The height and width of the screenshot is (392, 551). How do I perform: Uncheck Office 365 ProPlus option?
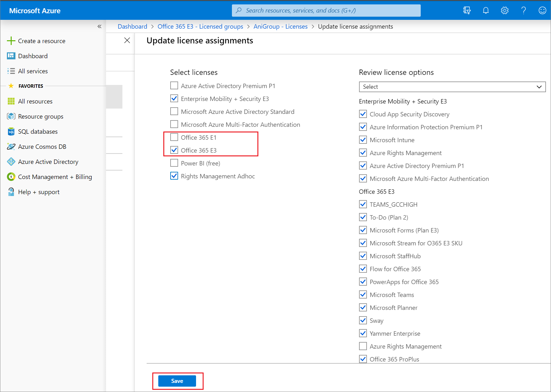(x=363, y=359)
